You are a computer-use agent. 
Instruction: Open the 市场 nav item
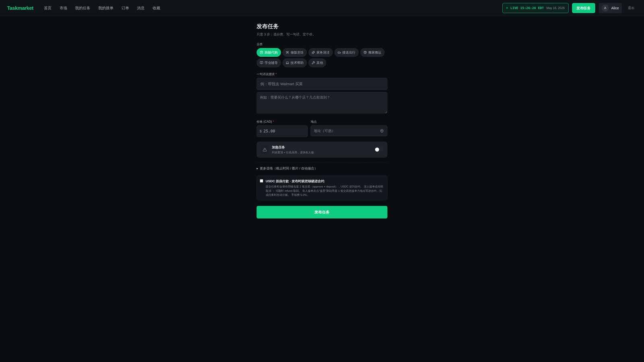coord(63,8)
